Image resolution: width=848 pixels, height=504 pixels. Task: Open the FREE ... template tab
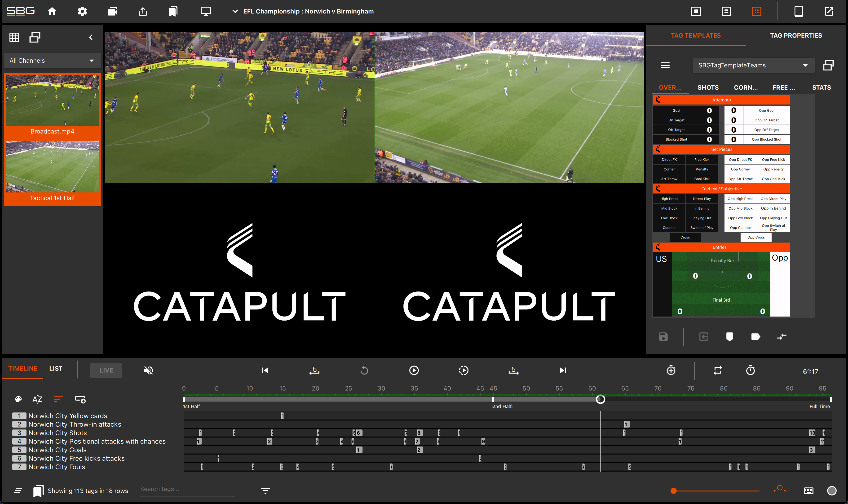pyautogui.click(x=783, y=88)
